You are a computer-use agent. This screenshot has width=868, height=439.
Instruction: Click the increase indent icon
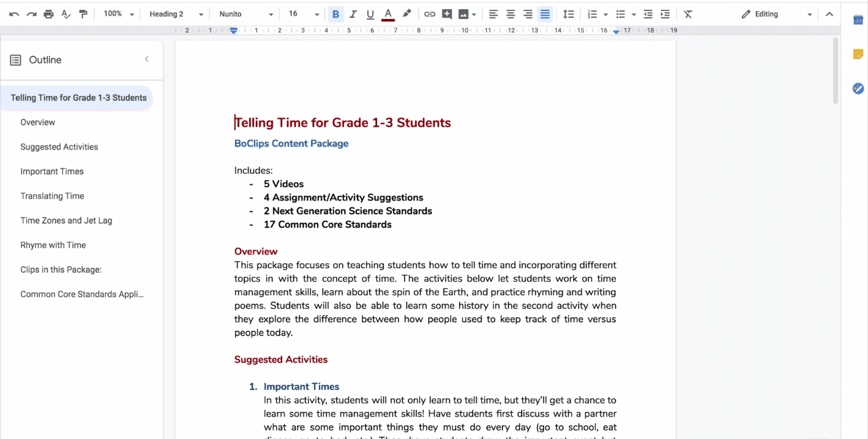[665, 14]
